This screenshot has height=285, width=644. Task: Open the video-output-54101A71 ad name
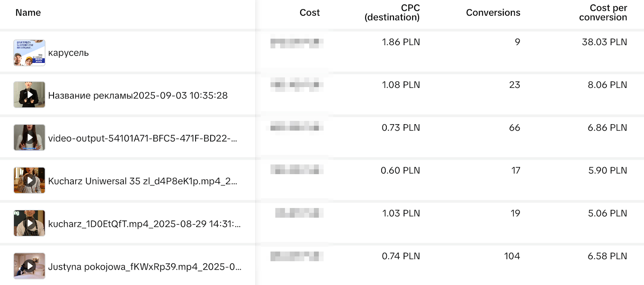142,138
